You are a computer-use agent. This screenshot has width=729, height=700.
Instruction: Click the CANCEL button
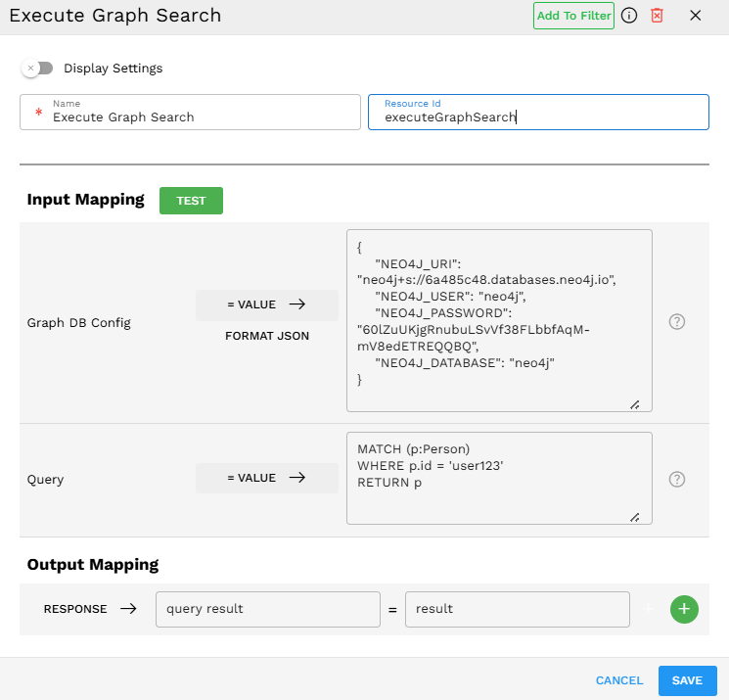(x=619, y=680)
